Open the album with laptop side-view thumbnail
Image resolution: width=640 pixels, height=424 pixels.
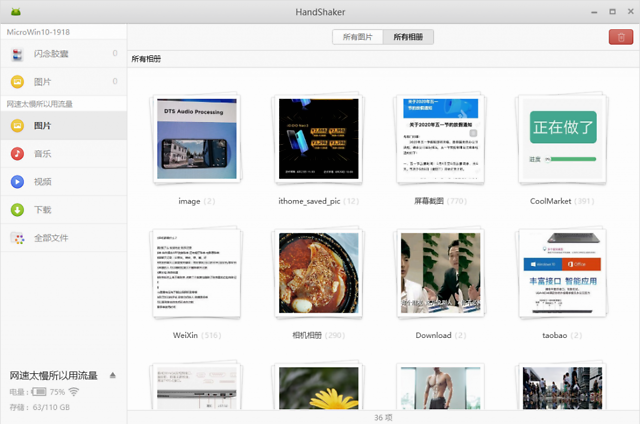pyautogui.click(x=197, y=386)
